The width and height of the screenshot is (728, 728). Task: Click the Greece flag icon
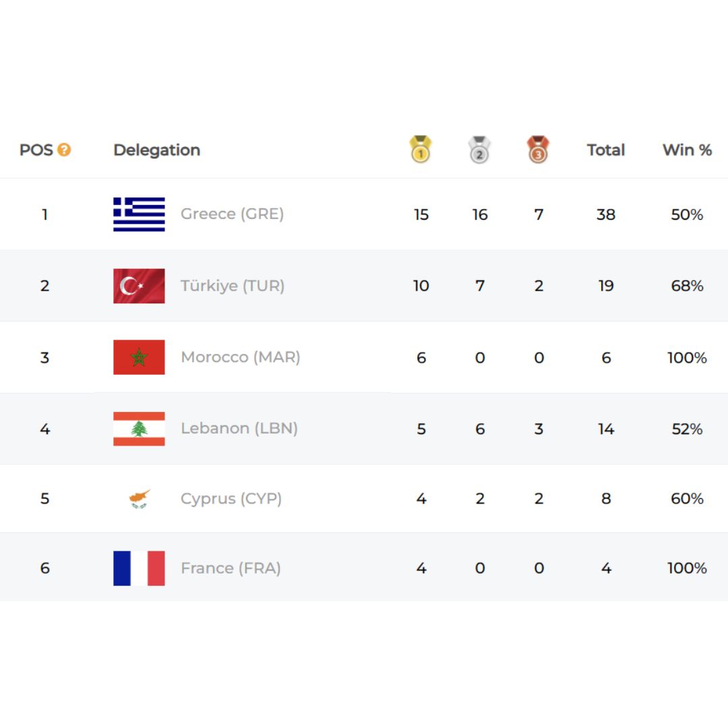139,214
